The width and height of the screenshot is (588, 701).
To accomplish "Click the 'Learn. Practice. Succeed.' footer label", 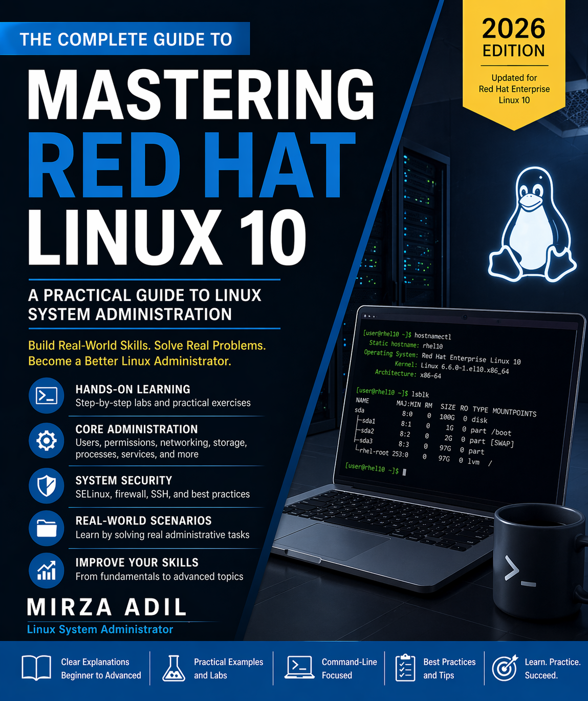I will pos(553,668).
